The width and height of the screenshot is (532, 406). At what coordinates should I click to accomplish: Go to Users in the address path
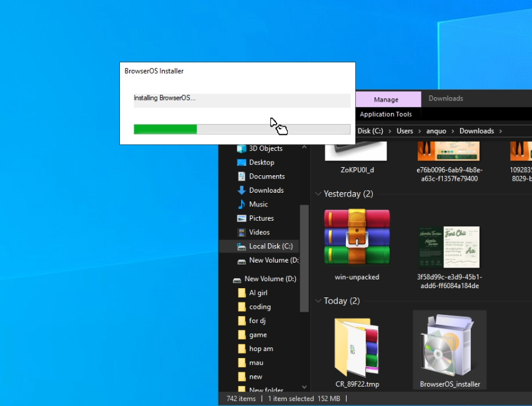click(x=405, y=131)
